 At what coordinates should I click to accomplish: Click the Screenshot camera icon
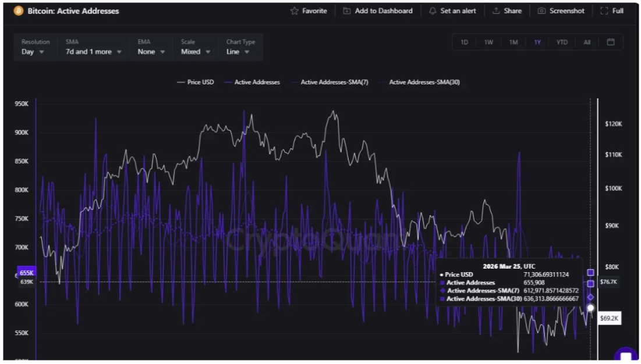pos(541,10)
